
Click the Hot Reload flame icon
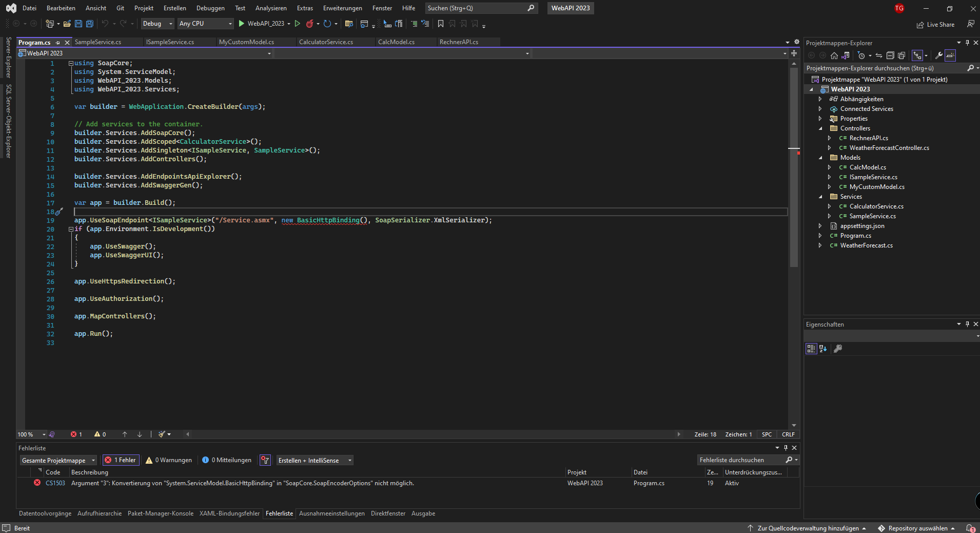[309, 24]
